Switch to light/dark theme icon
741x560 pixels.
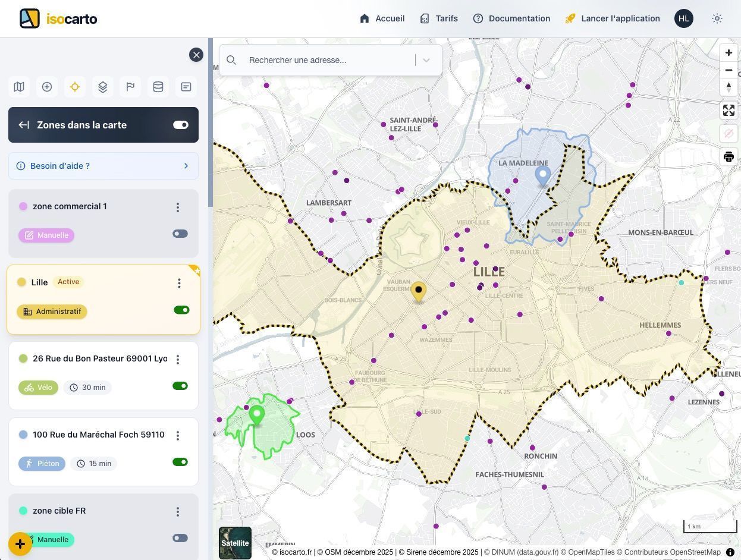(717, 18)
